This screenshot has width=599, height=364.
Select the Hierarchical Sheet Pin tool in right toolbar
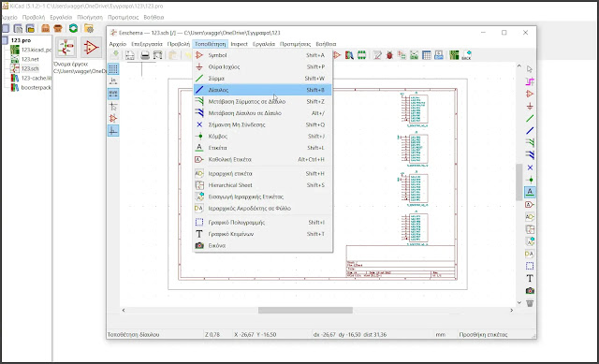[530, 254]
